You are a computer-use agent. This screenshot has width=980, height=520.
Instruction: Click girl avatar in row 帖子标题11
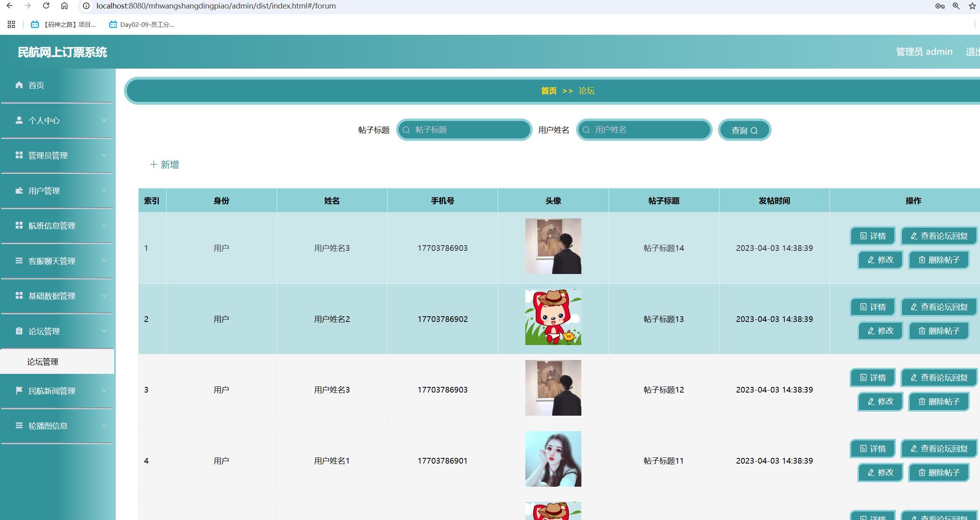click(x=553, y=459)
